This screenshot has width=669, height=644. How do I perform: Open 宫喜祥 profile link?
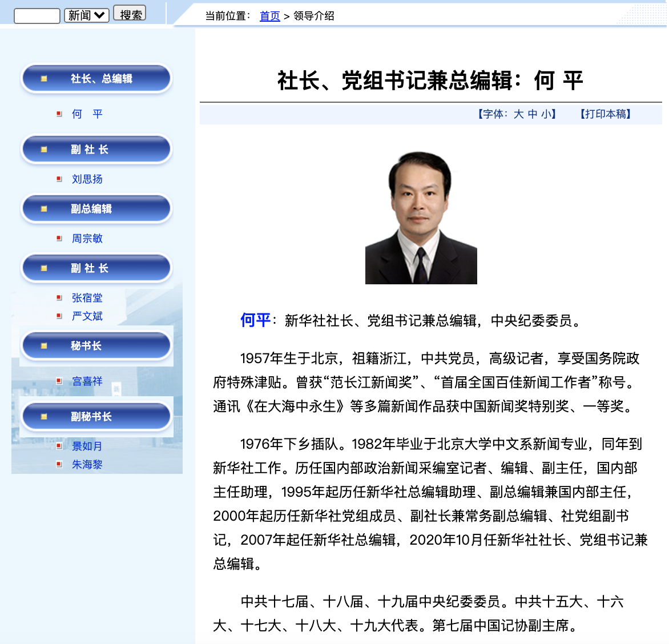pyautogui.click(x=87, y=381)
